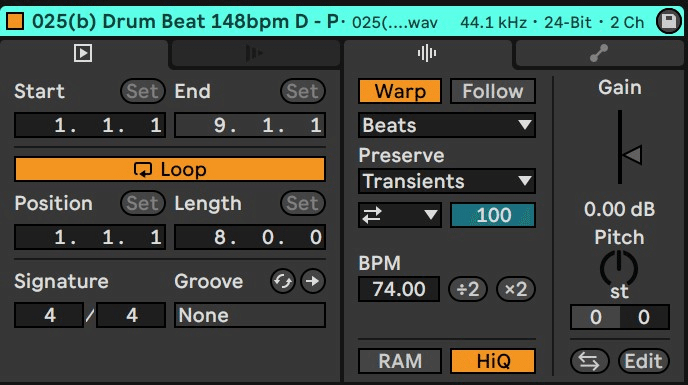Click the orange clip color square
This screenshot has height=385, width=688.
(x=15, y=21)
